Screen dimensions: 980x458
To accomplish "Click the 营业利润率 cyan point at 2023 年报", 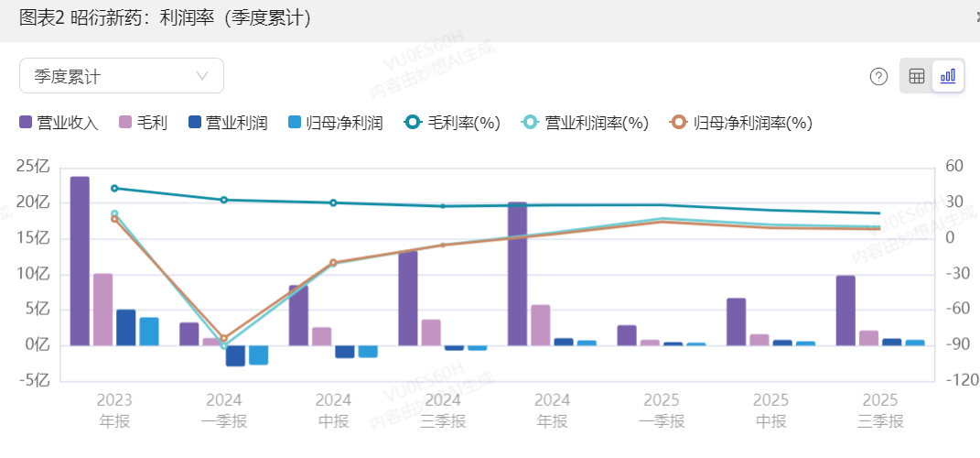I will click(114, 213).
